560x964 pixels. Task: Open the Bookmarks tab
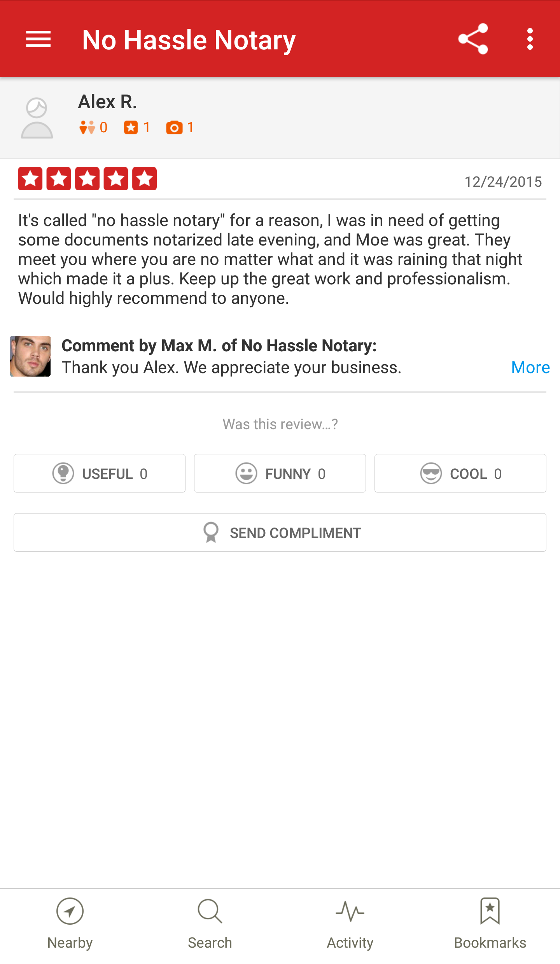pos(490,924)
